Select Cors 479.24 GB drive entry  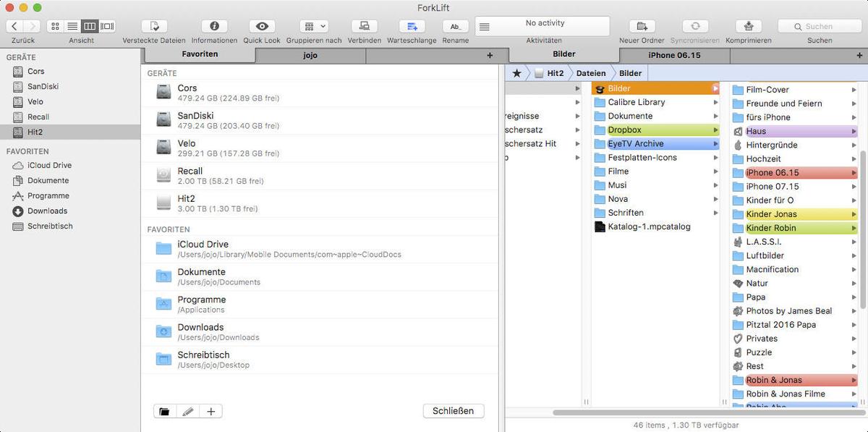[320, 93]
